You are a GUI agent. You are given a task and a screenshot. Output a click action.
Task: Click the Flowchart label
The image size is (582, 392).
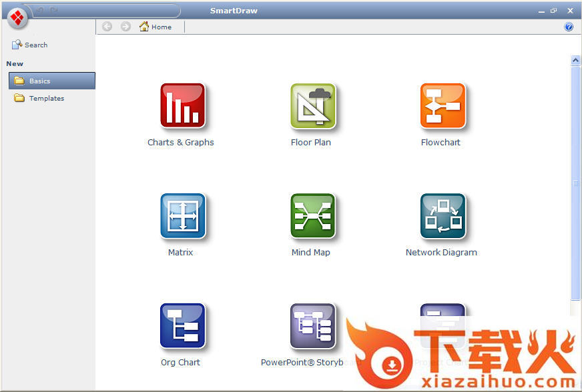(441, 143)
